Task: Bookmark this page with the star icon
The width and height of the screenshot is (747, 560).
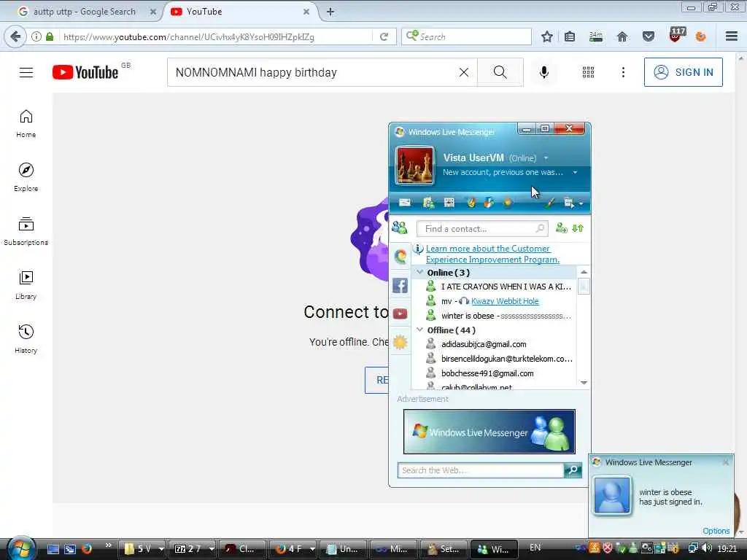Action: tap(547, 36)
